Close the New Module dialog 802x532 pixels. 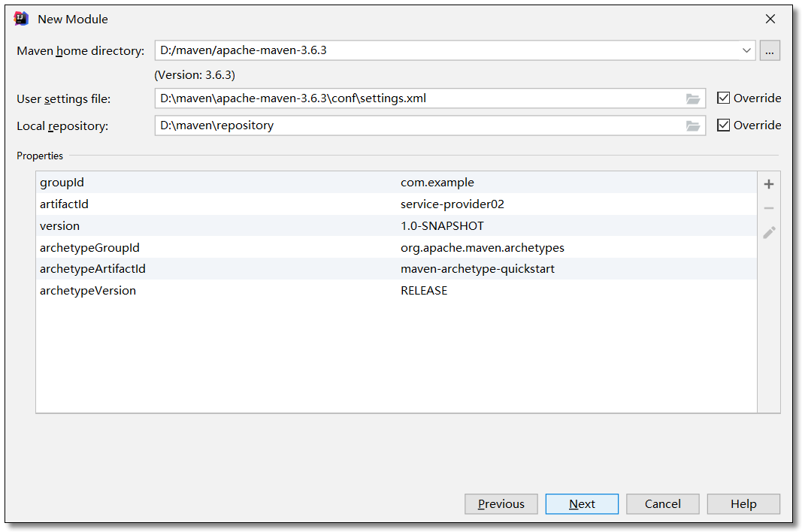point(770,19)
